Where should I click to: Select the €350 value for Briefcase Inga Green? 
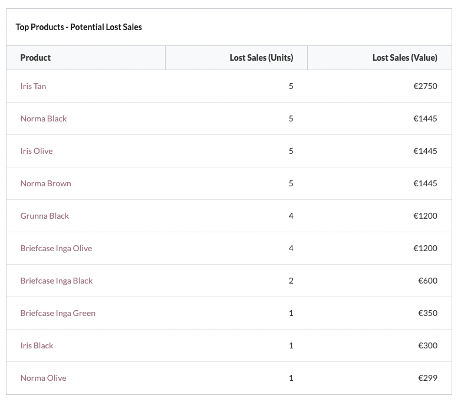coord(428,313)
